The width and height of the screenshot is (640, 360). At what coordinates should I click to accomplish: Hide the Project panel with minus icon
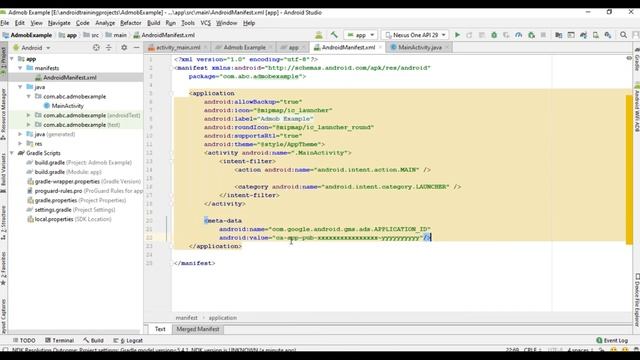click(x=137, y=48)
